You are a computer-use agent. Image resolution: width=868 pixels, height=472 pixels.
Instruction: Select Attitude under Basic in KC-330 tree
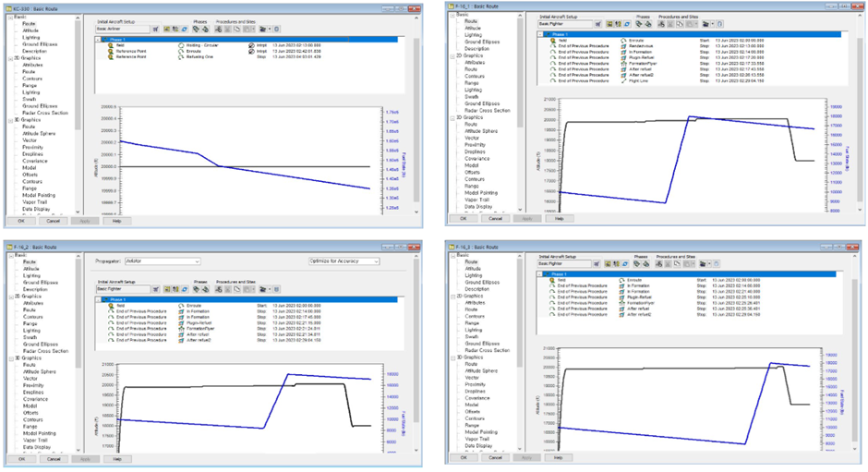pos(30,31)
